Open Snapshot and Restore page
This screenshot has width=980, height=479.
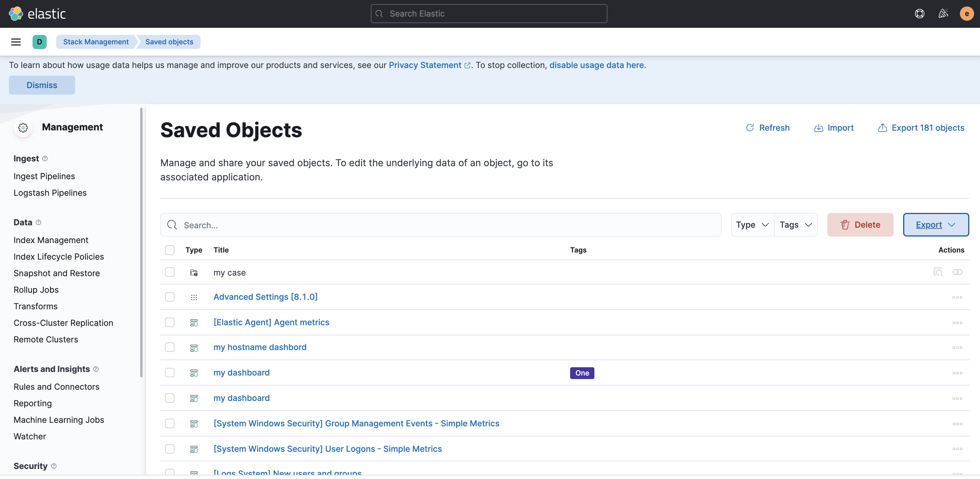click(56, 273)
